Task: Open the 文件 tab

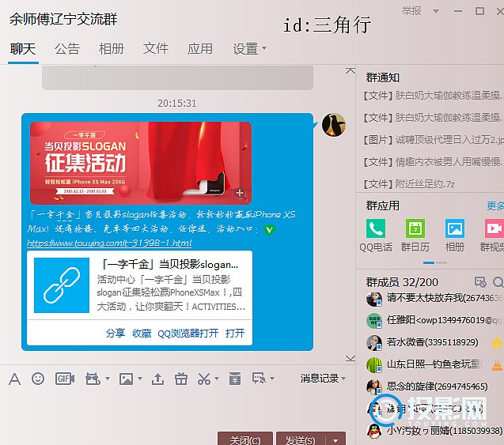Action: tap(156, 49)
